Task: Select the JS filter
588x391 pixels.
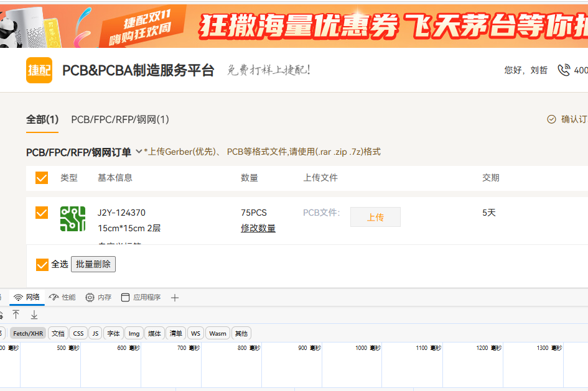Action: click(x=95, y=333)
